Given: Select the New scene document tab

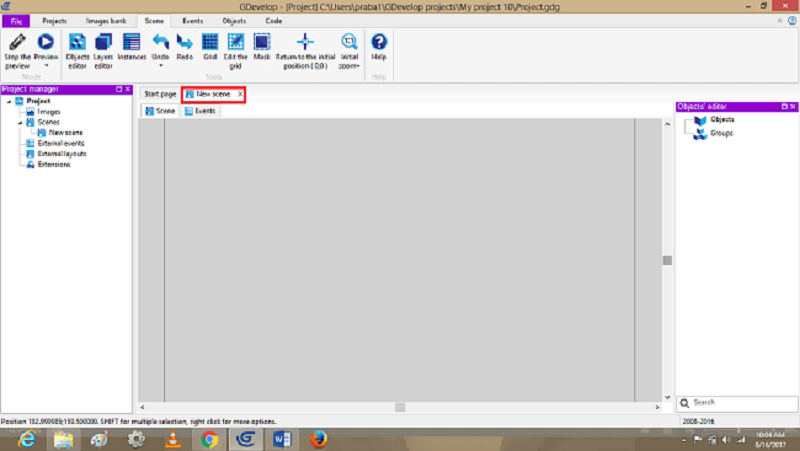Looking at the screenshot, I should tap(212, 94).
